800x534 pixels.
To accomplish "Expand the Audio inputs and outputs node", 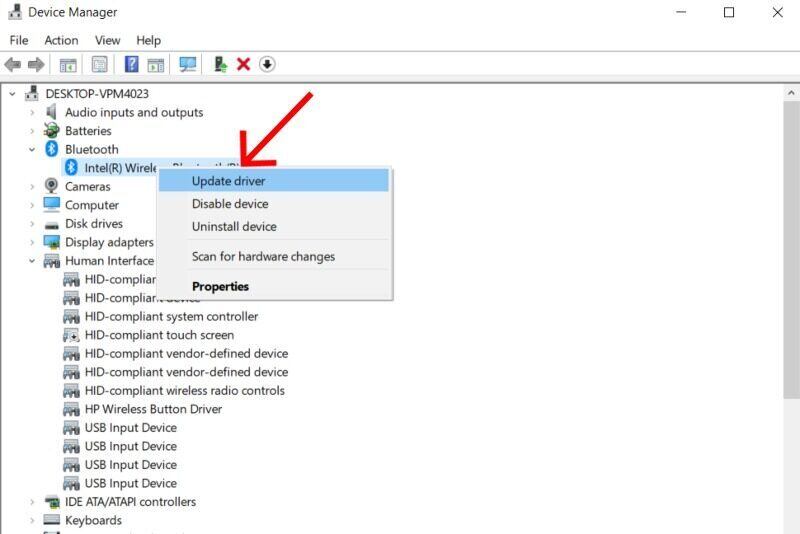I will coord(32,112).
